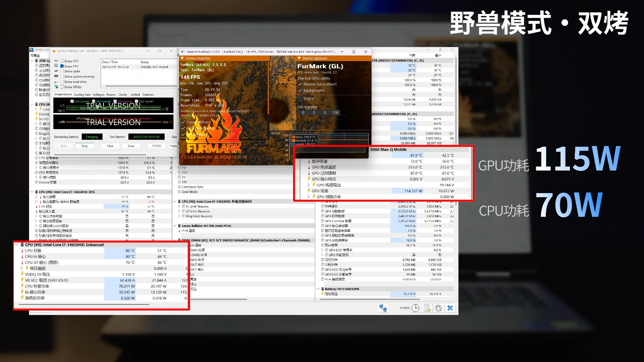This screenshot has width=644, height=362.
Task: Switch to the Unified tab in AIDA64
Action: [x=135, y=95]
